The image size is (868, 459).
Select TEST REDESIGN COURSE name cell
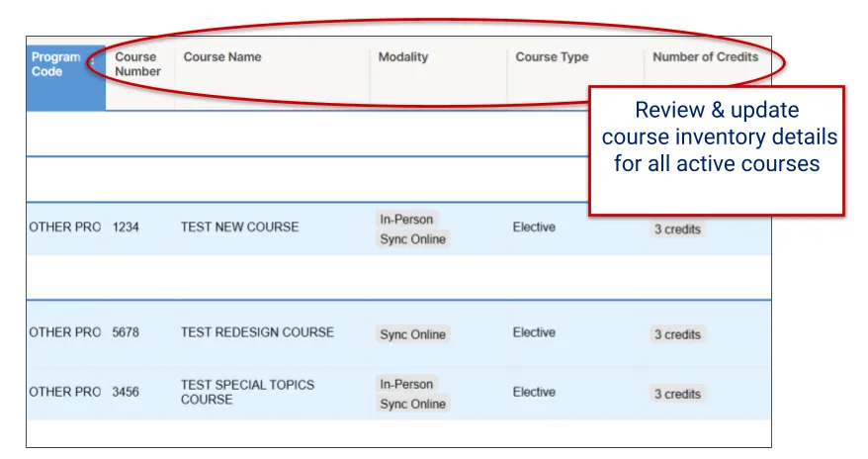point(257,332)
